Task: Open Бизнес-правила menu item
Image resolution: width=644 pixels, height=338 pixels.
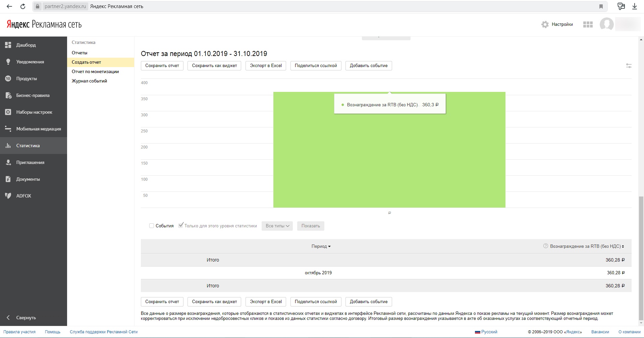Action: 33,95
